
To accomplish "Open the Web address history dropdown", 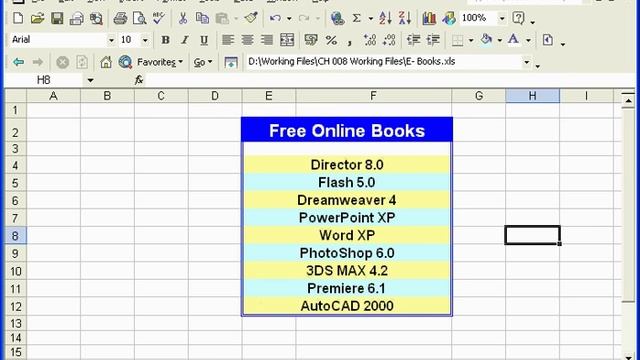I will [527, 62].
